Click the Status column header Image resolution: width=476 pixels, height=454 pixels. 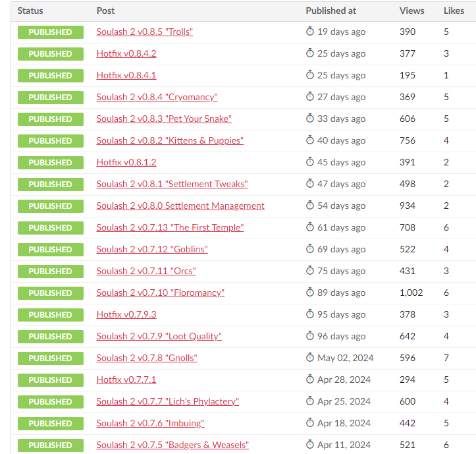point(30,11)
